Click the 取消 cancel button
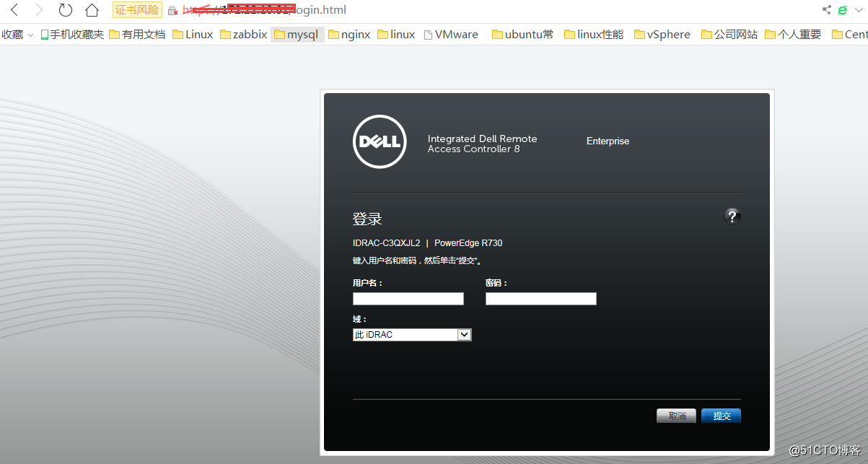This screenshot has height=464, width=868. [x=677, y=416]
